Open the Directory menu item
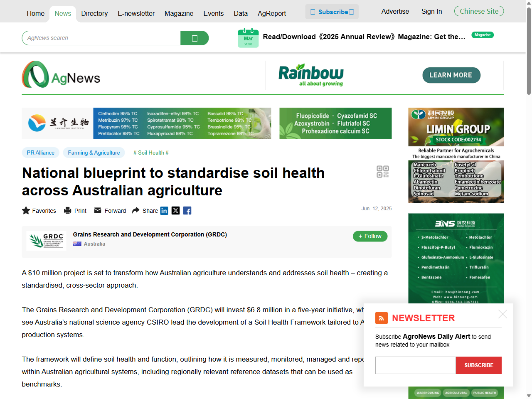The height and width of the screenshot is (399, 532). [94, 13]
